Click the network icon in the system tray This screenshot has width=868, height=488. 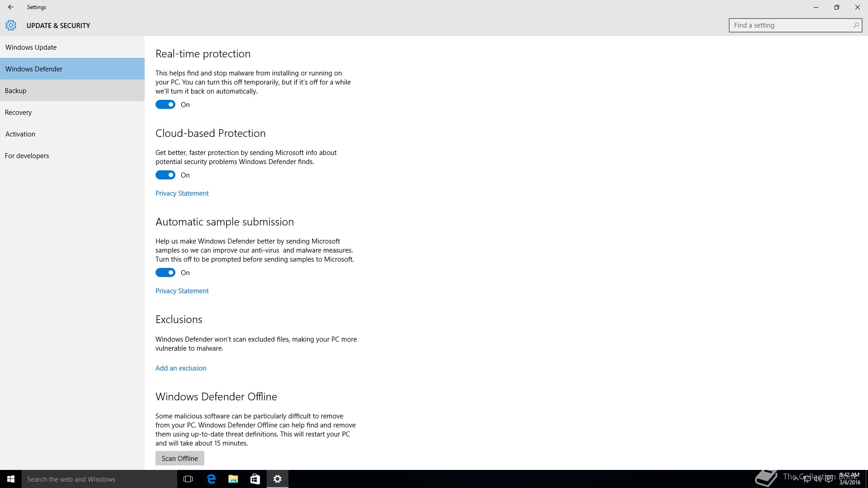tap(807, 479)
